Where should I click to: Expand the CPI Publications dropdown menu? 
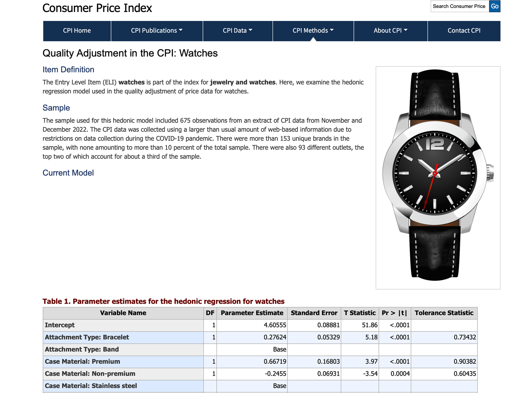pos(157,31)
